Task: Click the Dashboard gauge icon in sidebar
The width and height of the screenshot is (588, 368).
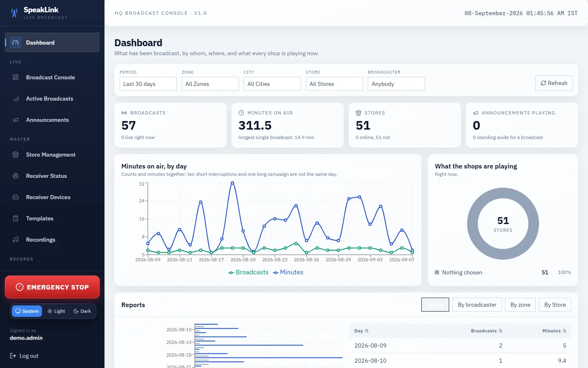Action: (16, 43)
